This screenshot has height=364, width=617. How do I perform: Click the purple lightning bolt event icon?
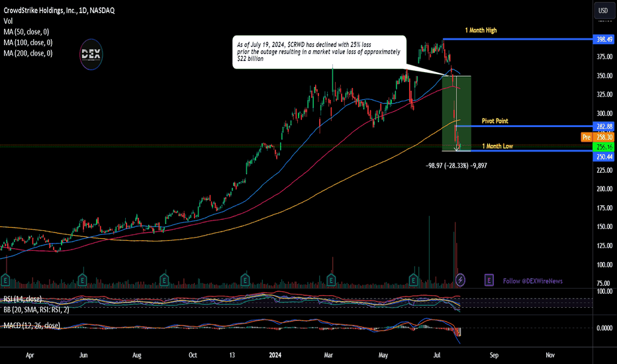click(460, 280)
